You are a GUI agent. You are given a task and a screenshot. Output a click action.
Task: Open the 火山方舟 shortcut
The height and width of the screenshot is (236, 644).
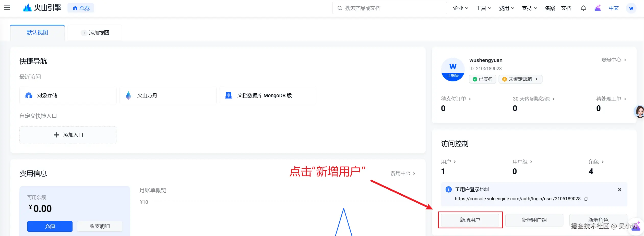168,95
